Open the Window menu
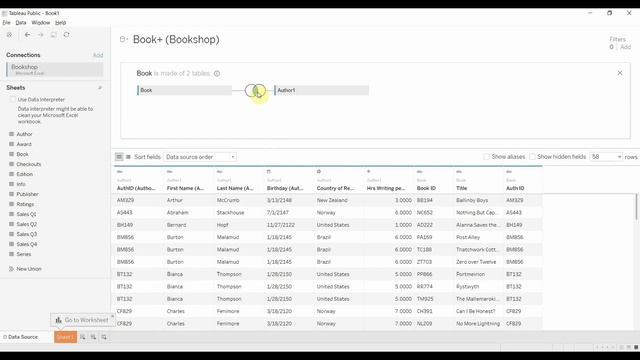Image resolution: width=640 pixels, height=360 pixels. (x=40, y=23)
